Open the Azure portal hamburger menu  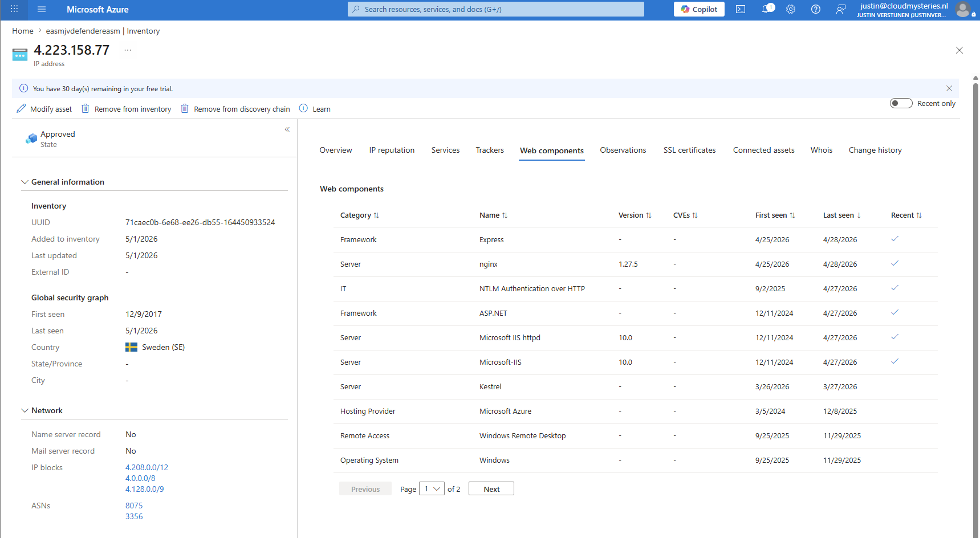tap(42, 9)
